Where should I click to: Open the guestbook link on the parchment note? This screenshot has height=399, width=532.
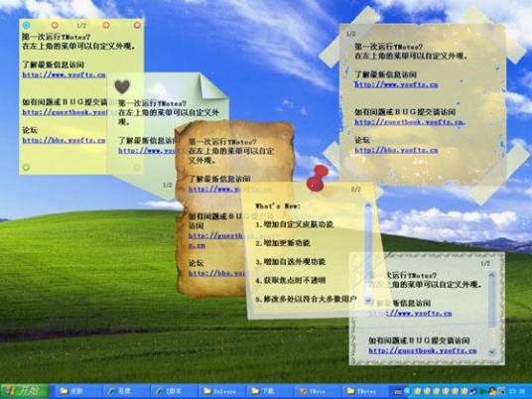(215, 235)
